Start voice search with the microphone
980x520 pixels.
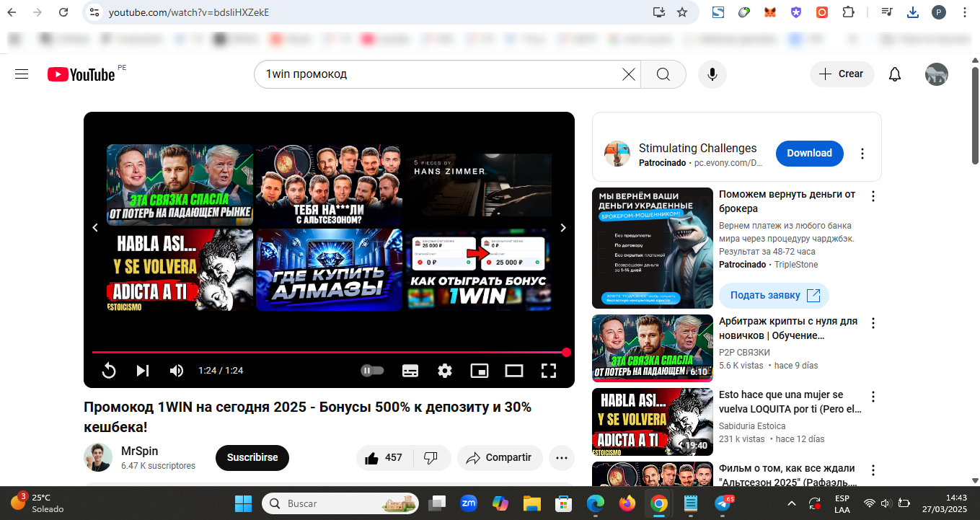point(712,74)
